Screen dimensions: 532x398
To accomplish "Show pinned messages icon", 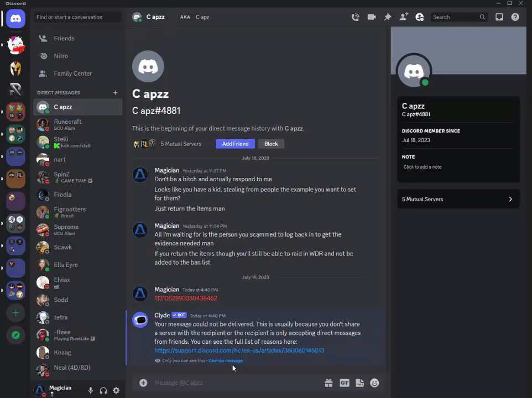I will [x=388, y=17].
